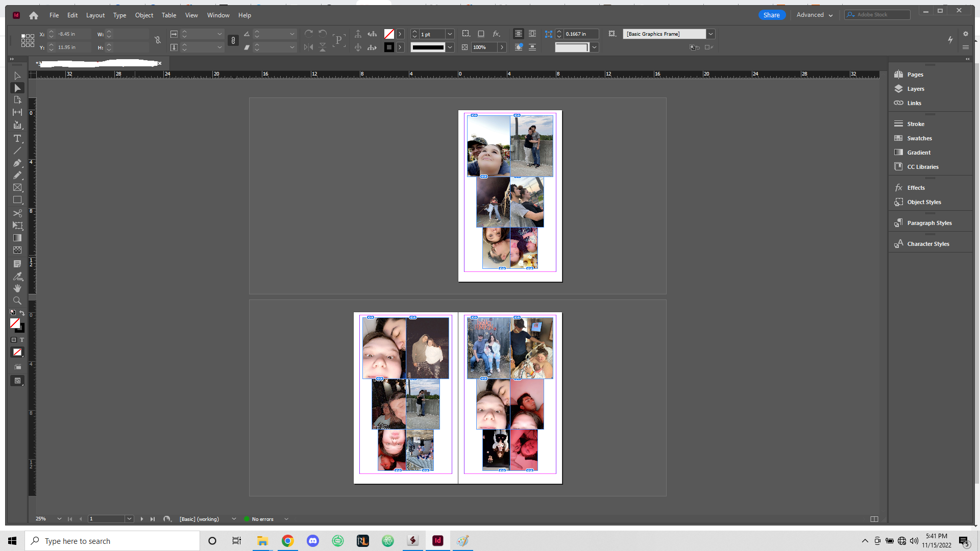980x551 pixels.
Task: Click the fill color swatch in toolbox
Action: (x=15, y=323)
